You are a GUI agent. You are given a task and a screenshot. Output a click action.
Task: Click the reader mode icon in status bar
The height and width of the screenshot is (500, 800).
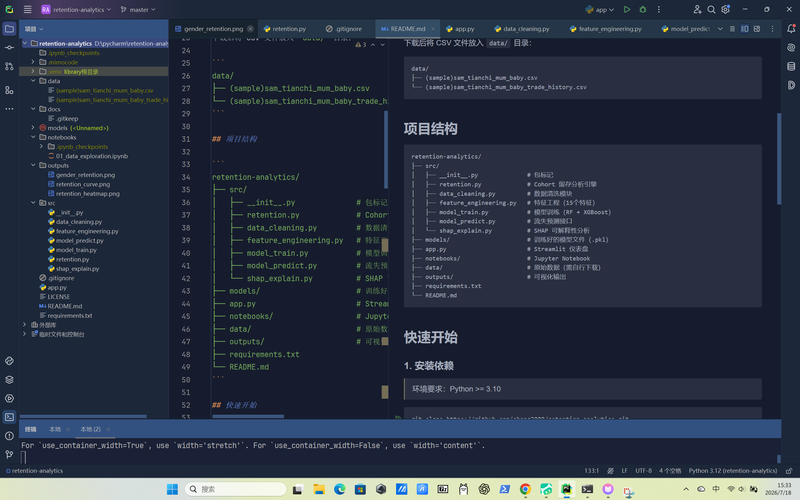pos(610,471)
